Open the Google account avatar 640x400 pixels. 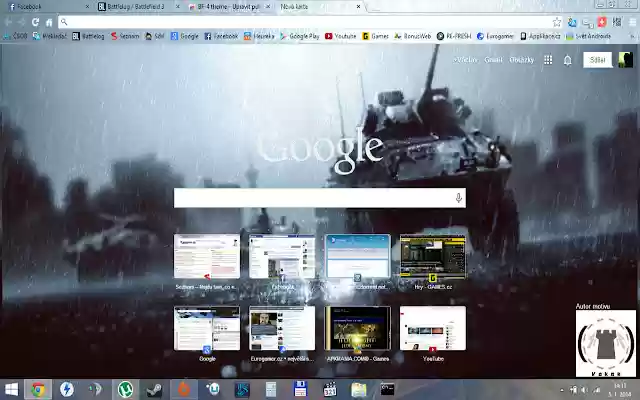pos(625,60)
